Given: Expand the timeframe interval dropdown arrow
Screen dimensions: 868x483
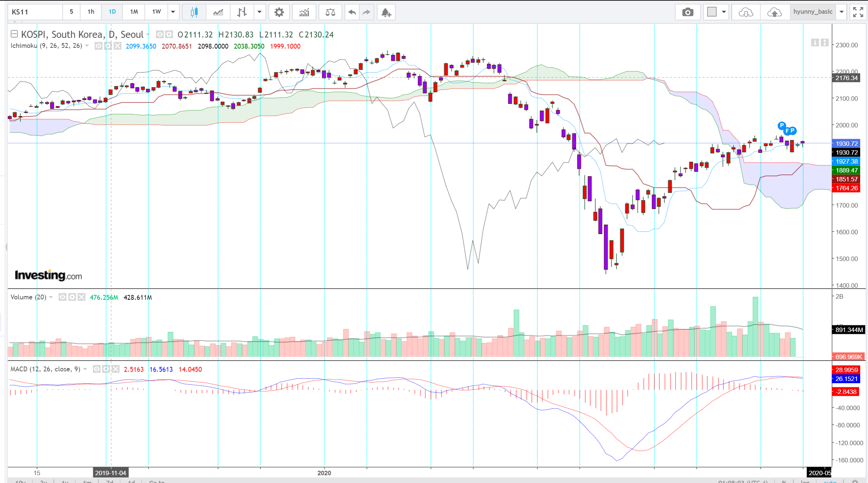Looking at the screenshot, I should pyautogui.click(x=173, y=12).
